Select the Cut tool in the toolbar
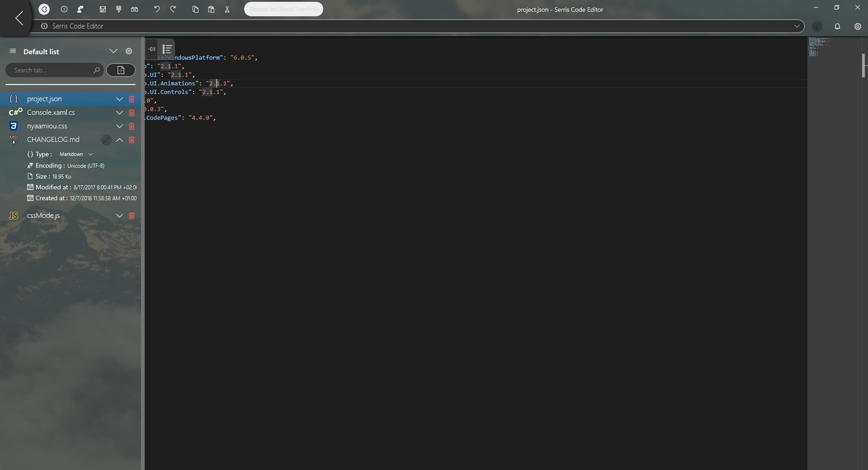 (227, 9)
